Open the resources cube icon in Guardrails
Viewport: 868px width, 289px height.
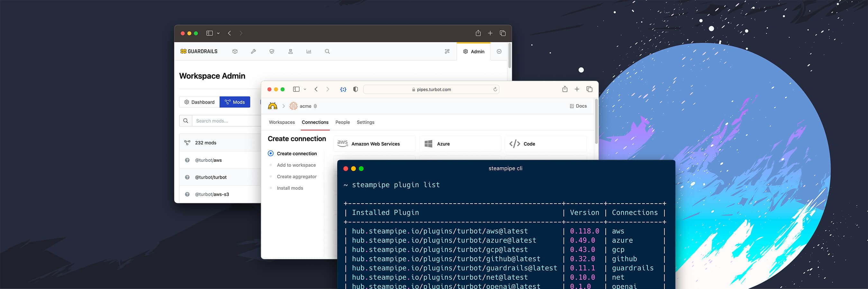(235, 51)
